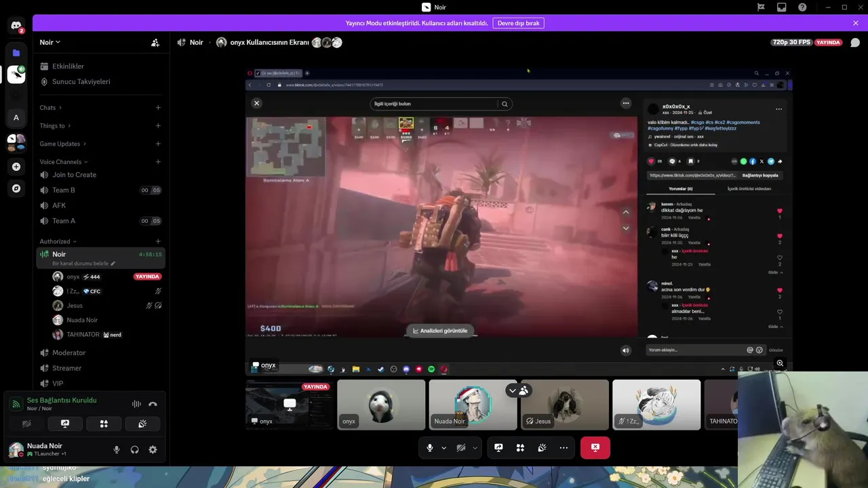Open the Streamer voice channel
Image resolution: width=868 pixels, height=488 pixels.
pyautogui.click(x=100, y=368)
